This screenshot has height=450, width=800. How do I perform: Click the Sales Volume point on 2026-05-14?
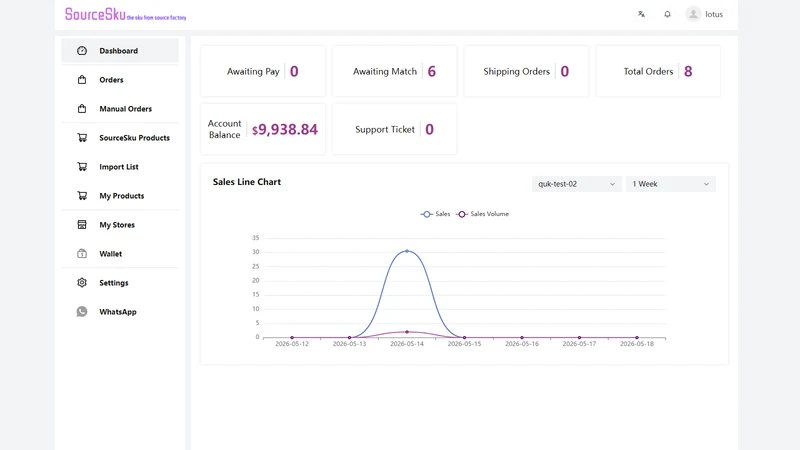(407, 332)
